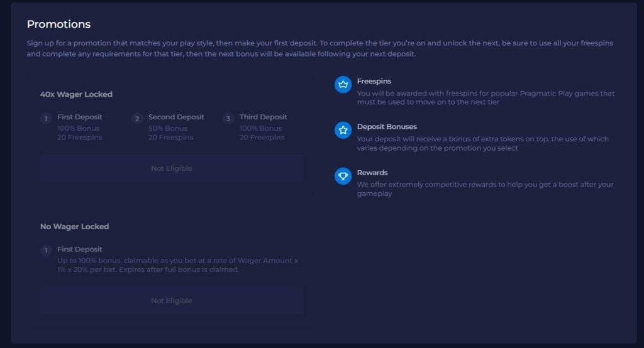The image size is (644, 348).
Task: Click the Freespins crown icon
Action: pyautogui.click(x=343, y=85)
